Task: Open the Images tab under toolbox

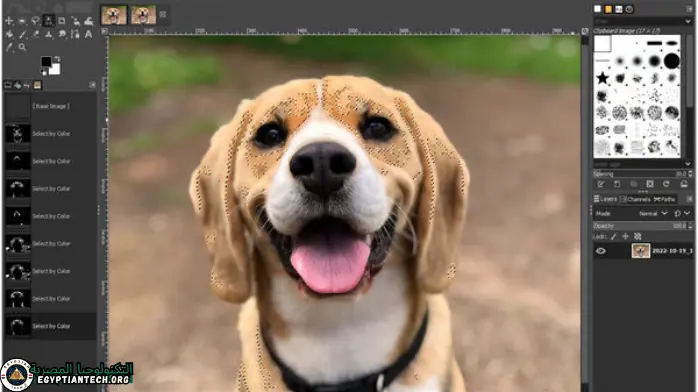Action: pyautogui.click(x=37, y=85)
